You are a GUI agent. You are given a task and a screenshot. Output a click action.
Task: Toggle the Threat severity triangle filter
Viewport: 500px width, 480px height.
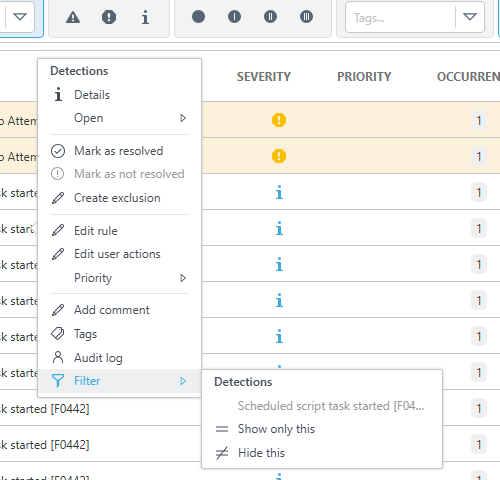[x=73, y=17]
